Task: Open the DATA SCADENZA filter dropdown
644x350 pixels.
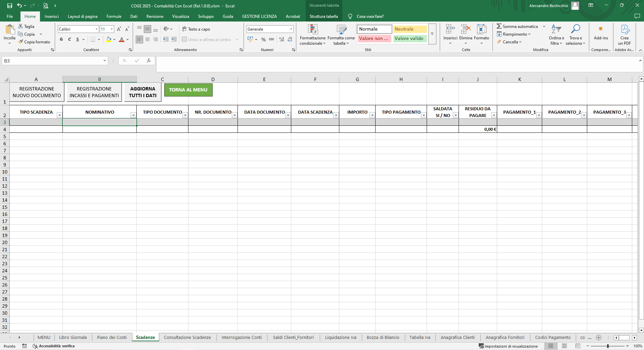Action: coord(336,115)
